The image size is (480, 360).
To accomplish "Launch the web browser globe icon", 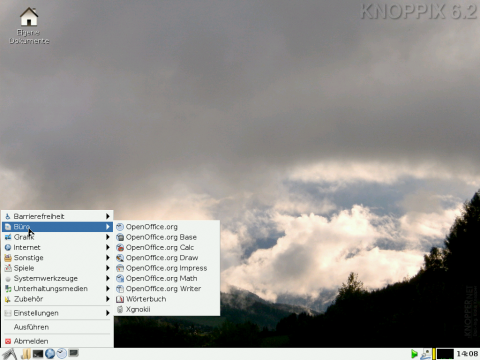I will click(x=50, y=354).
